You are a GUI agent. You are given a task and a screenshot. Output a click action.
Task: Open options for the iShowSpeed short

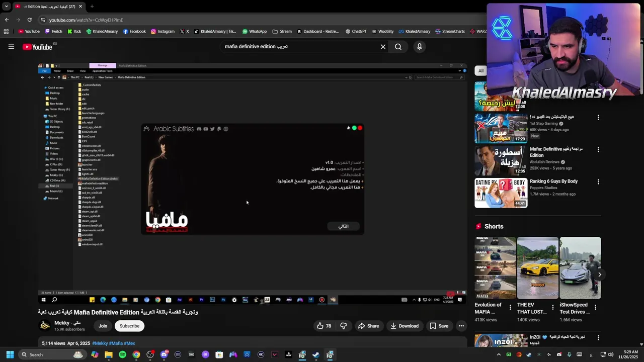pos(595,307)
